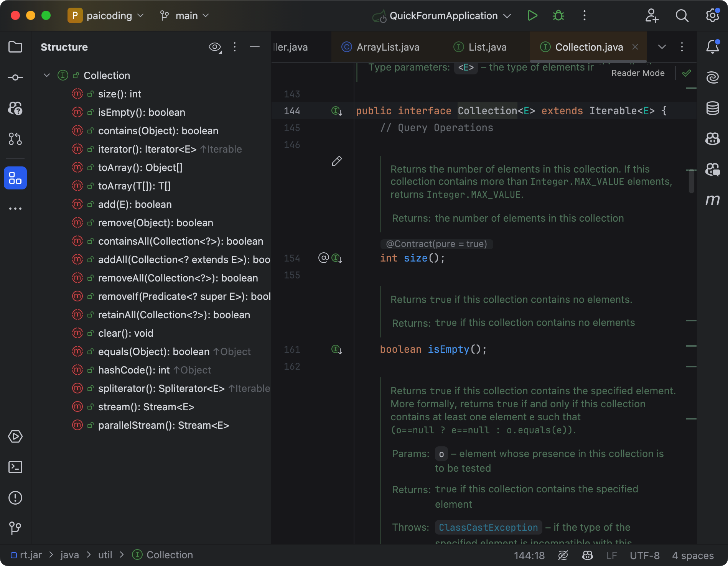Start debugging with the bug icon
Screen dimensions: 728x566
point(558,16)
